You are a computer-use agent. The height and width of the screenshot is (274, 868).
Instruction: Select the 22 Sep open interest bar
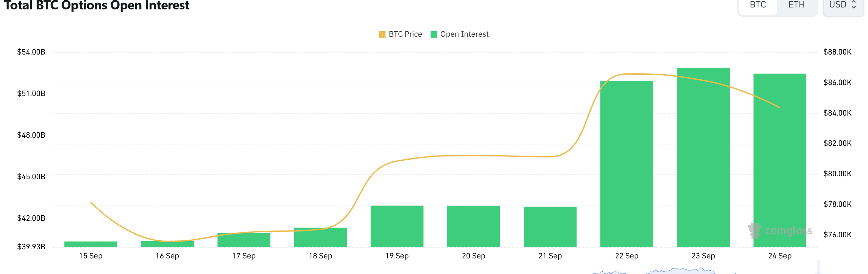pyautogui.click(x=627, y=164)
